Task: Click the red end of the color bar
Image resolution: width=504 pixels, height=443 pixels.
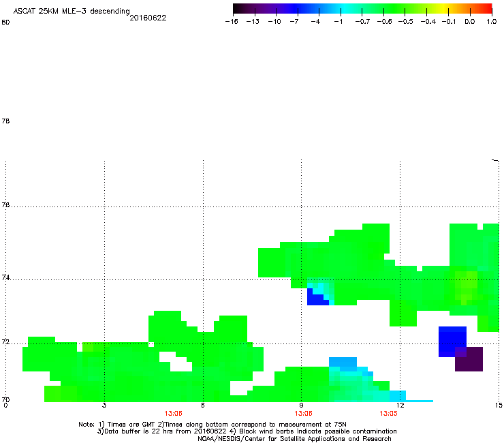Action: point(487,8)
